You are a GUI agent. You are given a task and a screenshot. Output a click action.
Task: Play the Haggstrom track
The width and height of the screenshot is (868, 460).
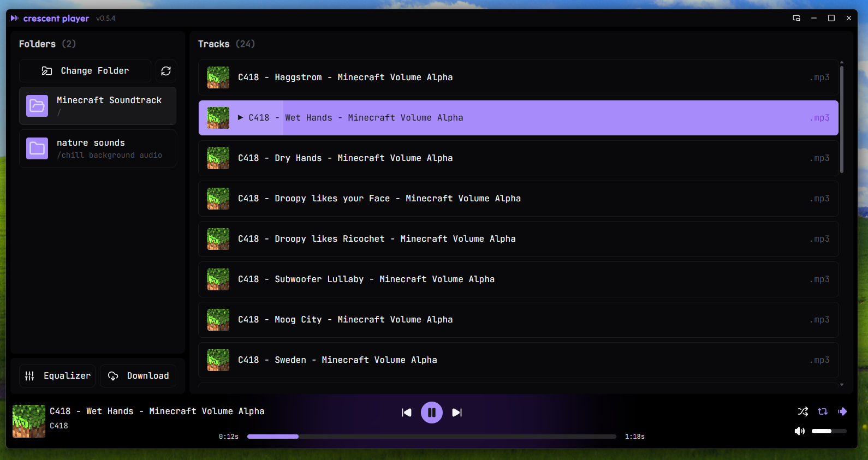point(518,77)
